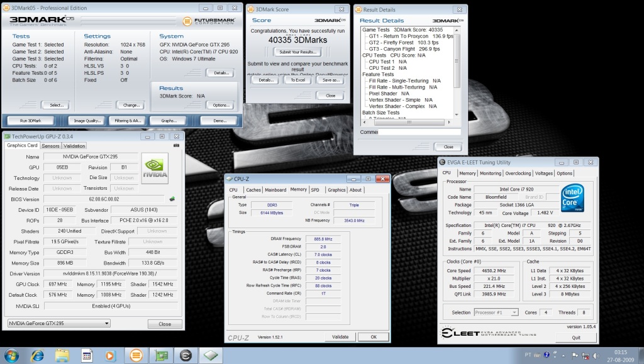The image size is (644, 364).
Task: Open the volume speaker tray icon
Action: pos(596,356)
